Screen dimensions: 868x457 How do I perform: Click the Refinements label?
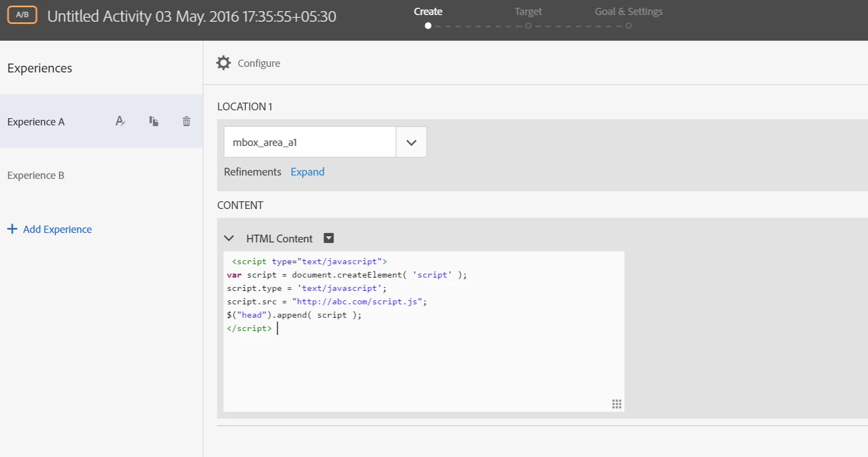click(252, 172)
